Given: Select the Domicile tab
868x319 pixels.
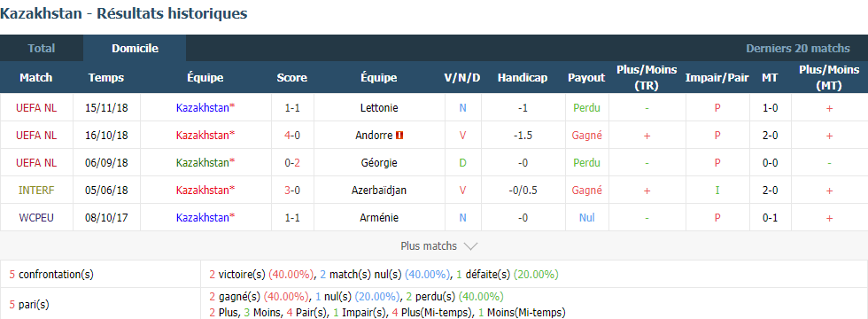Looking at the screenshot, I should click(135, 48).
